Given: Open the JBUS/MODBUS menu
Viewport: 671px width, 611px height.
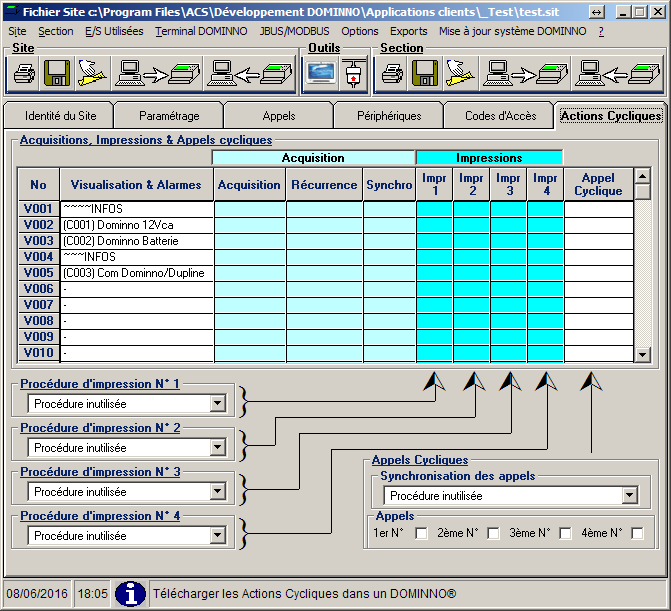Looking at the screenshot, I should coord(294,31).
